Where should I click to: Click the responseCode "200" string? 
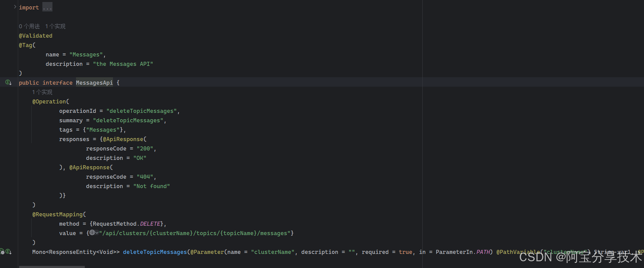click(x=145, y=148)
